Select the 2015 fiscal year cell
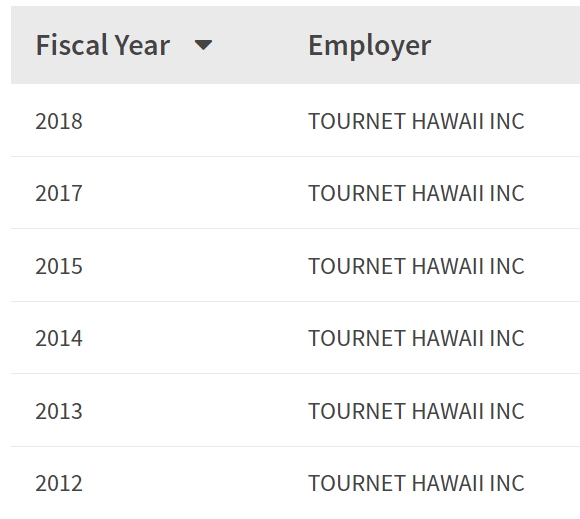 point(59,266)
